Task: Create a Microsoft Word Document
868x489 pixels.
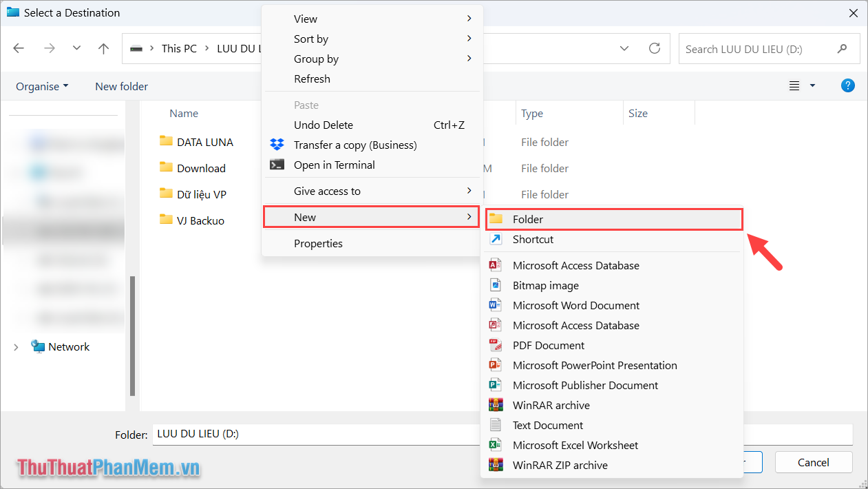Action: click(612, 305)
